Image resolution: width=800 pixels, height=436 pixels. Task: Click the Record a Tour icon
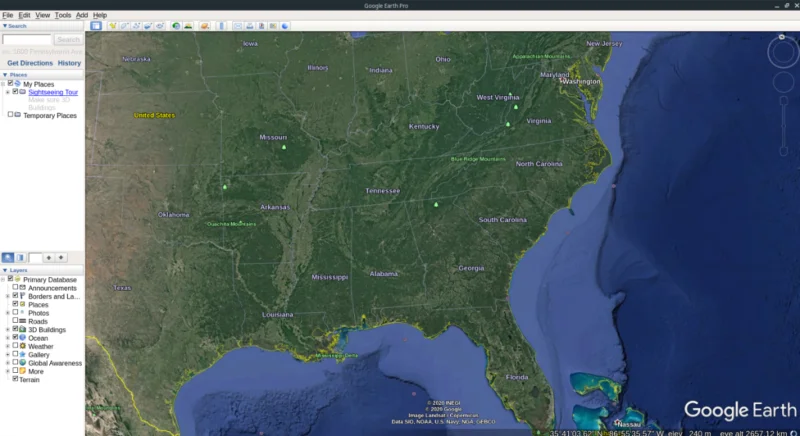tap(160, 25)
